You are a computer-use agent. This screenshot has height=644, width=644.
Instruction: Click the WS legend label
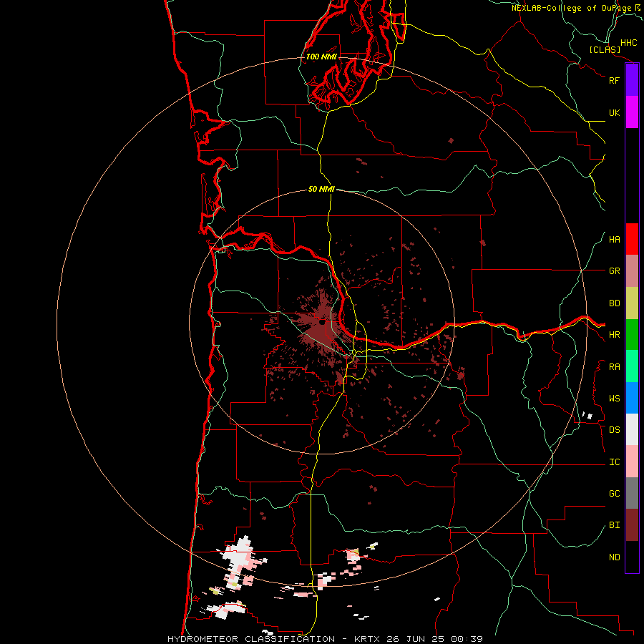pos(614,399)
